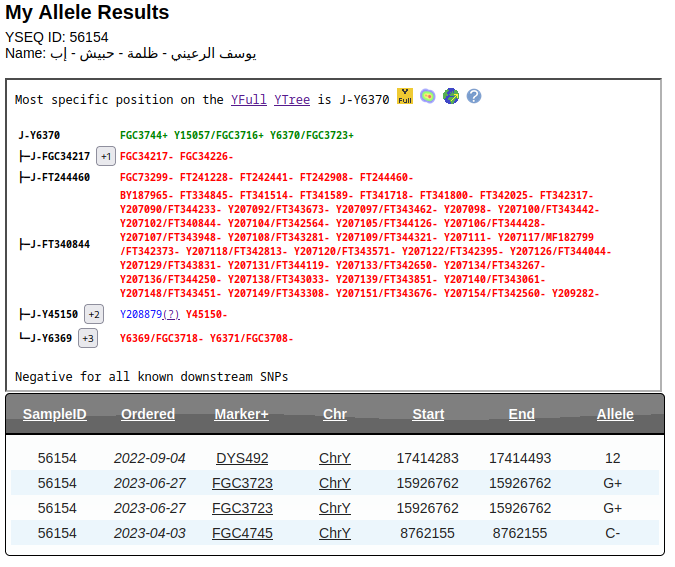The width and height of the screenshot is (675, 567).
Task: Click the Start value 8762155
Action: pyautogui.click(x=427, y=533)
